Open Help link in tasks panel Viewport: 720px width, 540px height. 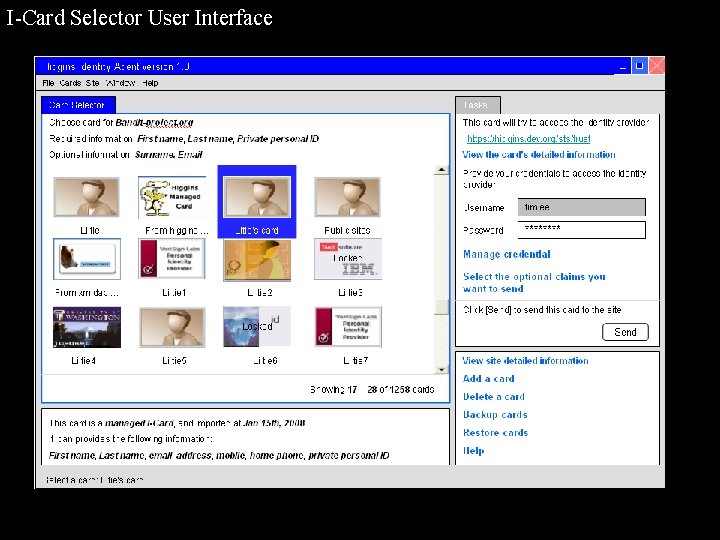coord(473,450)
